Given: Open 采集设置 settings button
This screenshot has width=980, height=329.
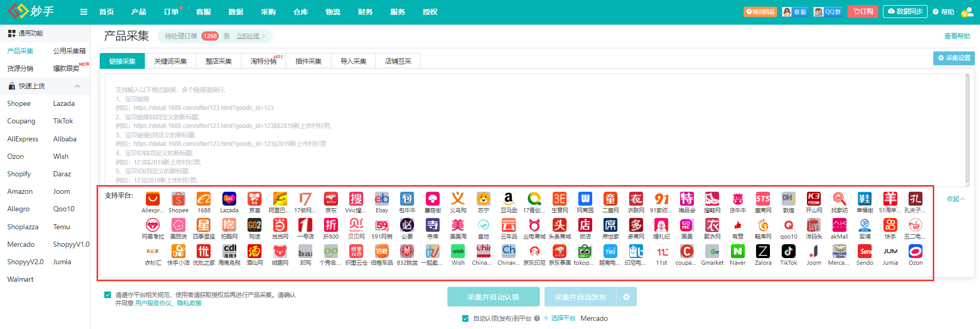Looking at the screenshot, I should point(954,58).
